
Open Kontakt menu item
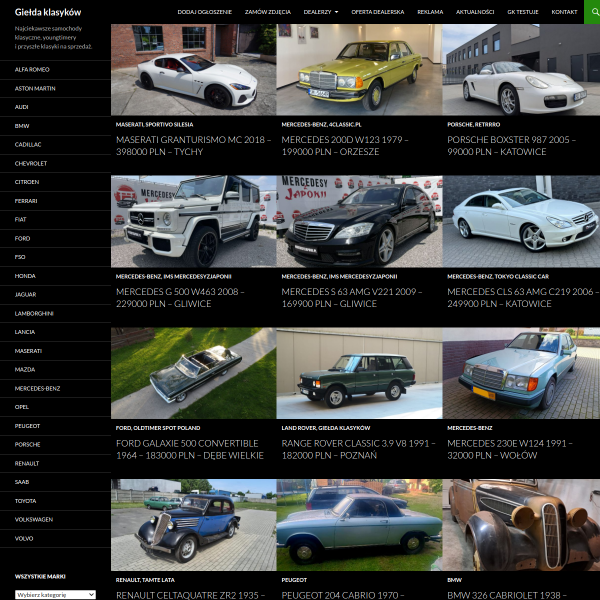click(564, 12)
